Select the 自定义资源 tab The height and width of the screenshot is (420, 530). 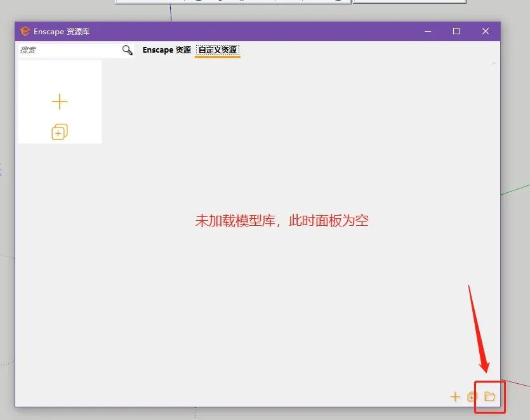click(218, 50)
